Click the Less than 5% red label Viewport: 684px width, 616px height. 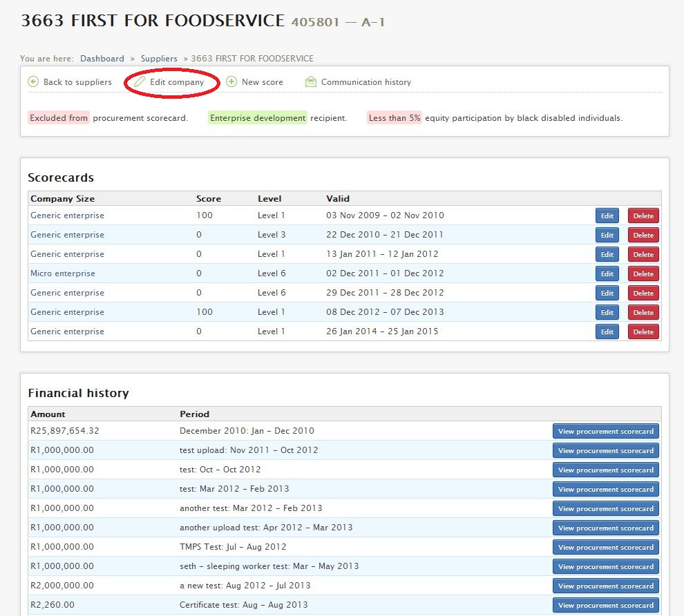[395, 117]
